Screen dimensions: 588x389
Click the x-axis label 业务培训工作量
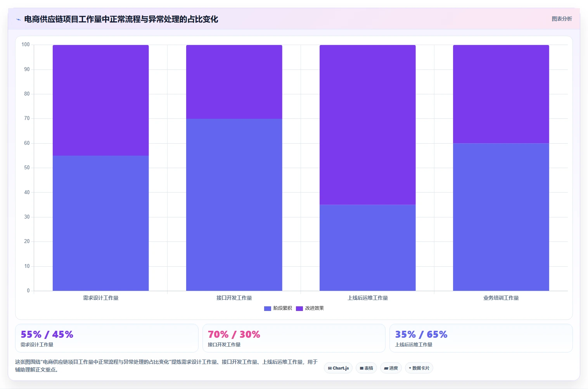click(x=501, y=298)
